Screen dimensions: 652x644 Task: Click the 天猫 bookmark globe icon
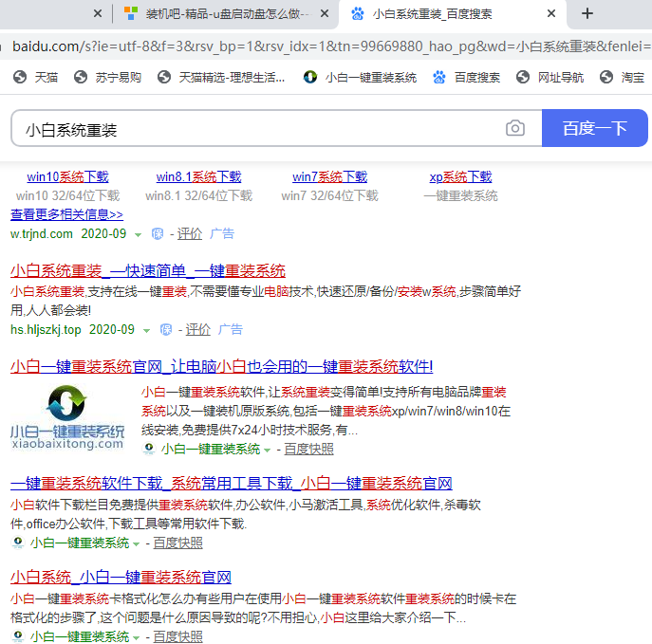(19, 78)
